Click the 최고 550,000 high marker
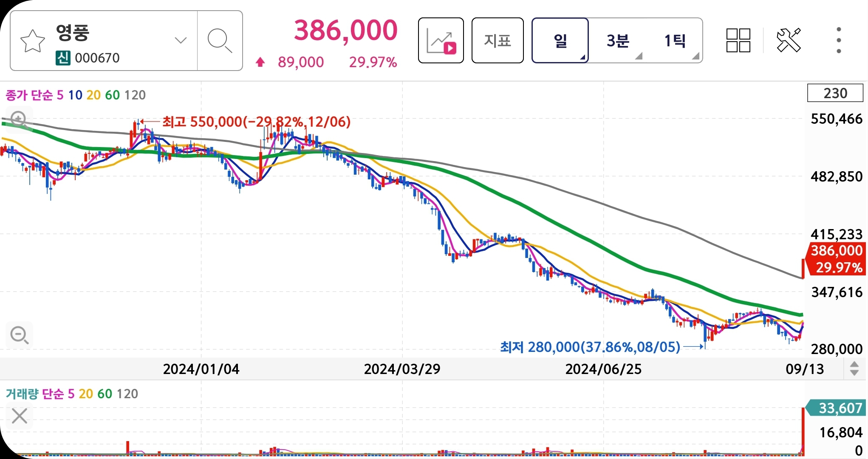The width and height of the screenshot is (868, 459). tap(256, 122)
